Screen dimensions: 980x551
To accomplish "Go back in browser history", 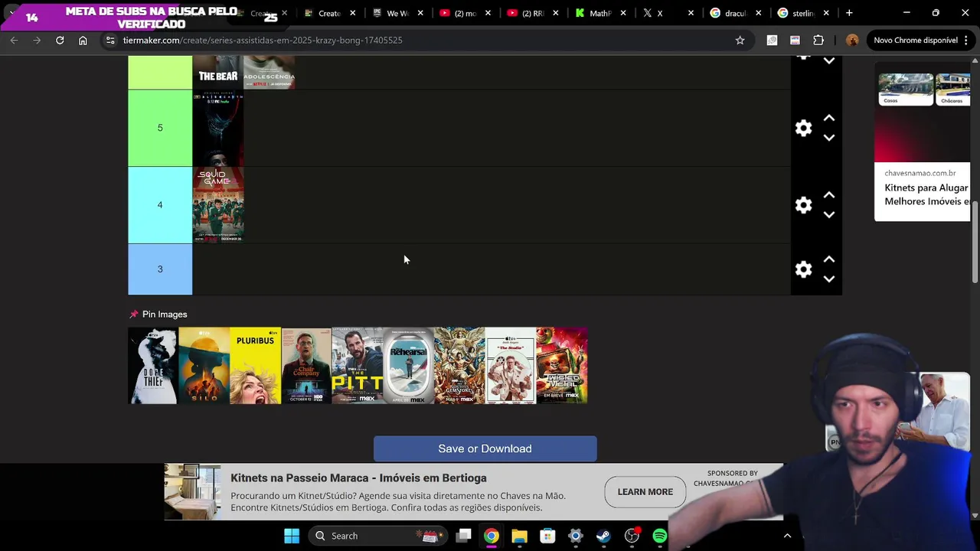I will tap(14, 40).
